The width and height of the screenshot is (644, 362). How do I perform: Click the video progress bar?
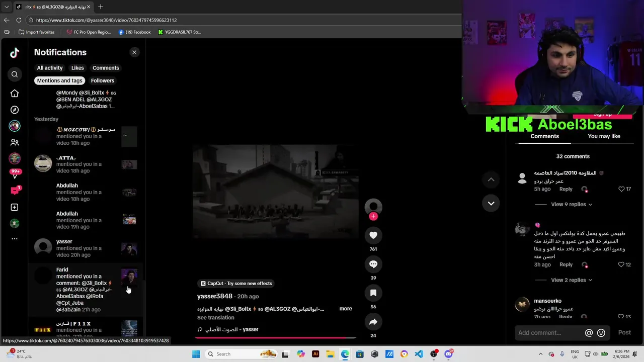click(276, 337)
